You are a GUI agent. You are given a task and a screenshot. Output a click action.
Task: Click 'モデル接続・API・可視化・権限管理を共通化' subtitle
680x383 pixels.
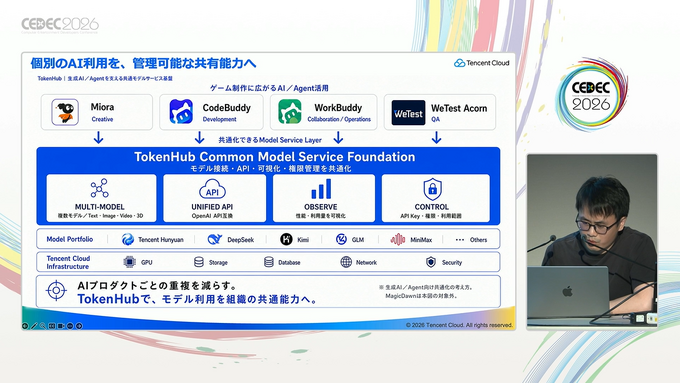pos(271,168)
